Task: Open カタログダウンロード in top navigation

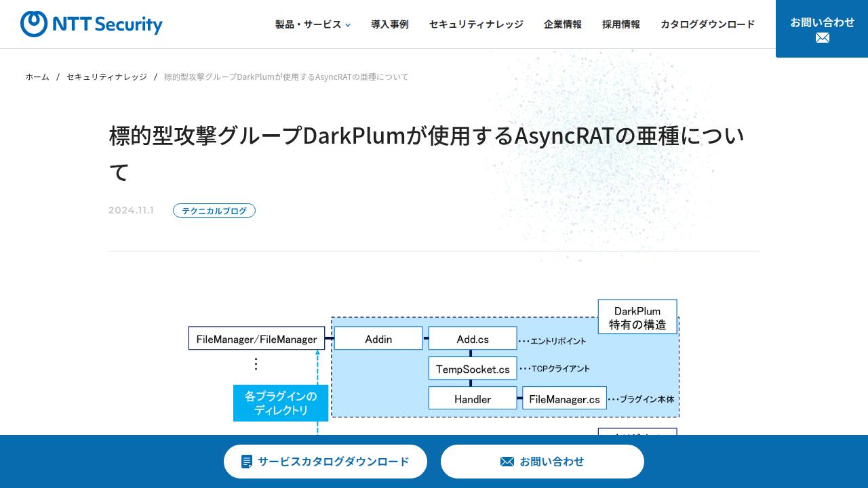Action: 707,24
